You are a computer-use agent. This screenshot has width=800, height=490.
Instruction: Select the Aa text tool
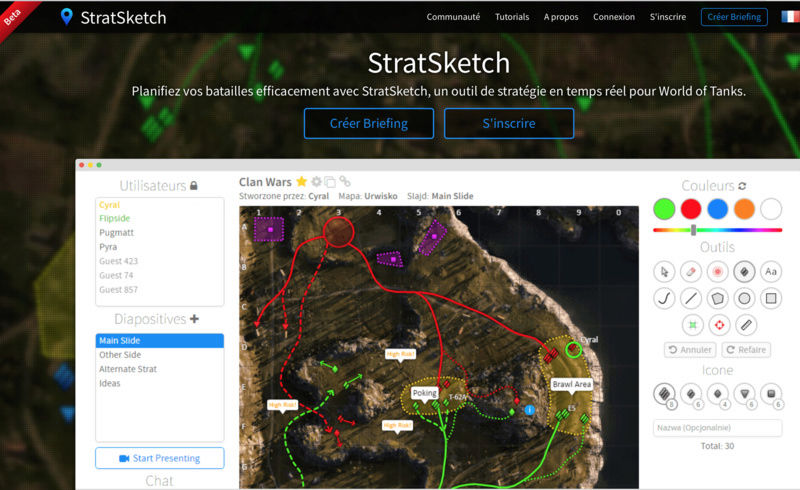pos(771,272)
